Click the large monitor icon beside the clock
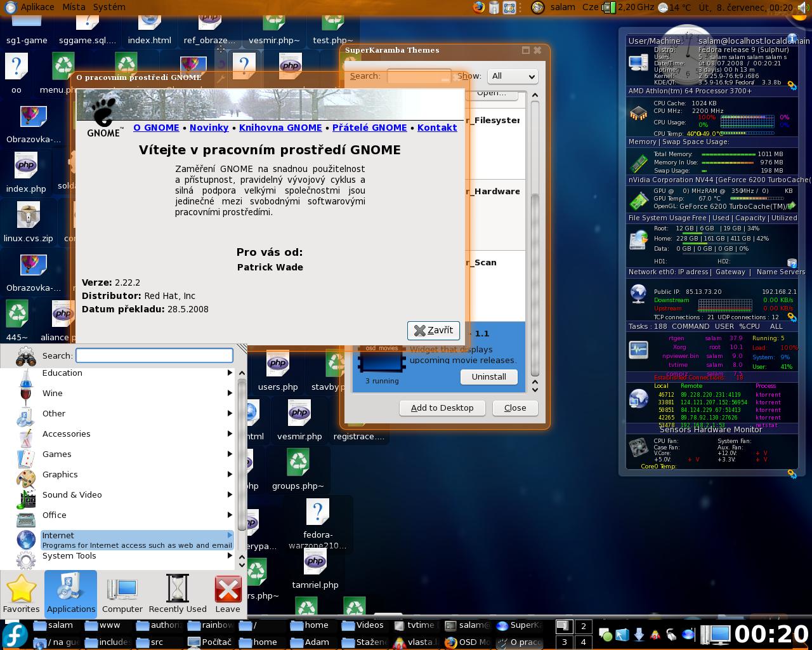 tap(716, 634)
